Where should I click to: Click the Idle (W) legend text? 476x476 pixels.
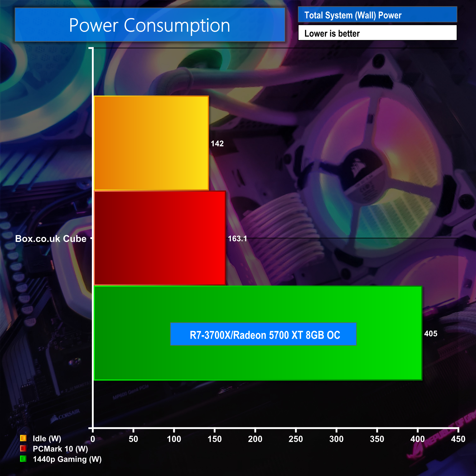[47, 438]
